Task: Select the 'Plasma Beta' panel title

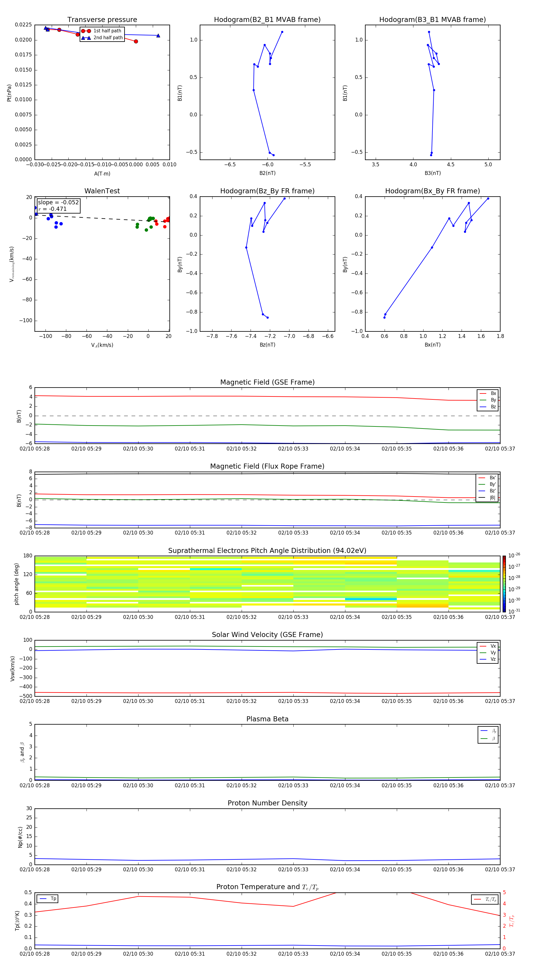Action: tap(267, 719)
